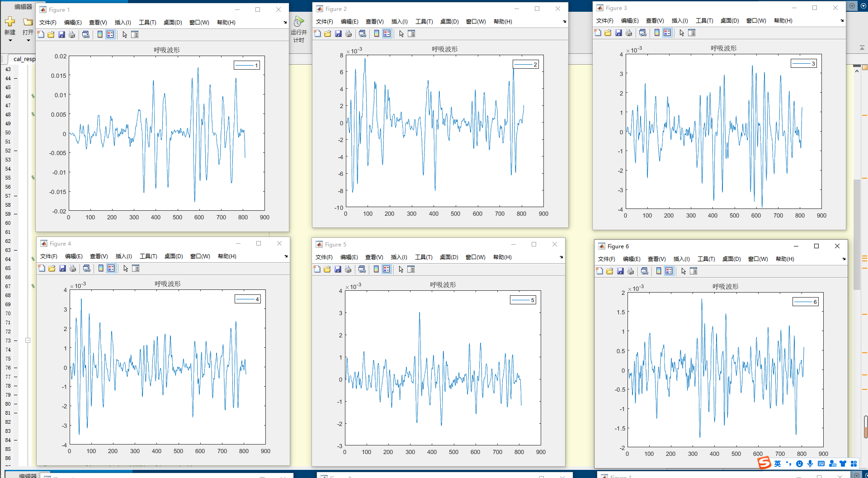Click editor vertical scrollbar thumb at right
Viewport: 868px width, 478px height.
(856, 235)
